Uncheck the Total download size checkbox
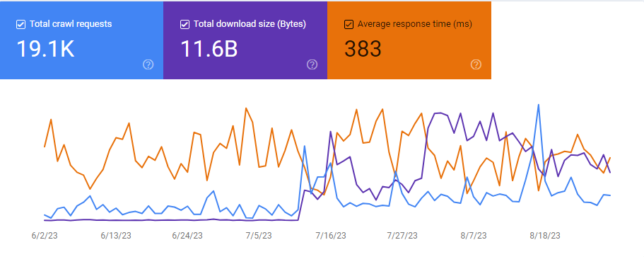 tap(185, 25)
